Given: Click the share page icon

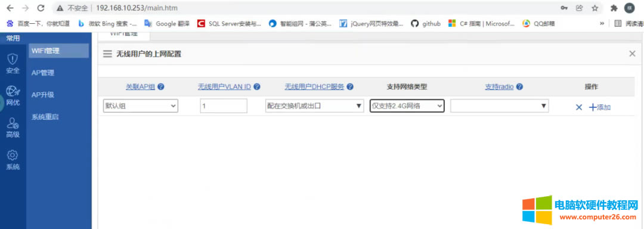Looking at the screenshot, I should 579,8.
